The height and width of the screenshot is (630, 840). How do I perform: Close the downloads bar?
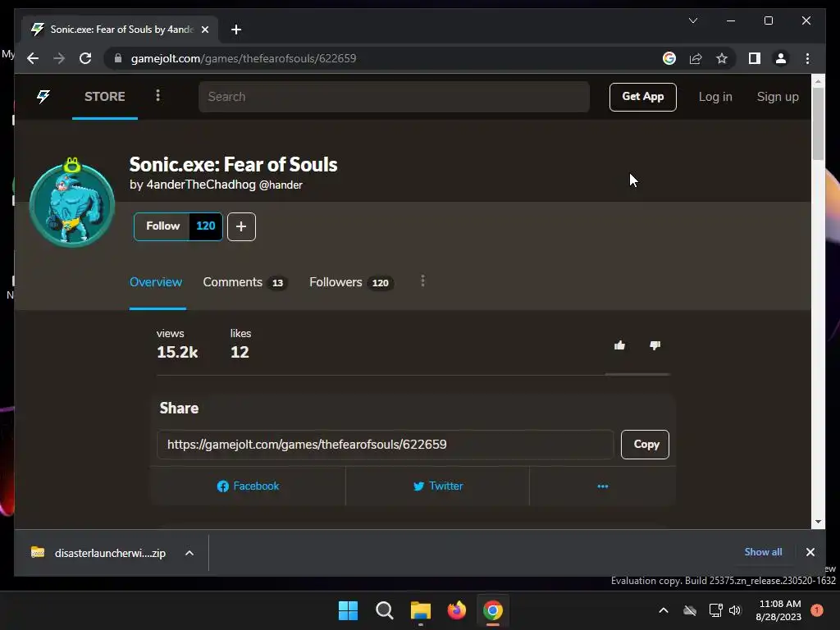tap(810, 552)
